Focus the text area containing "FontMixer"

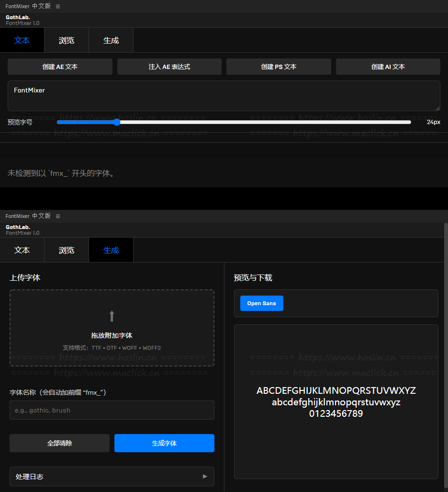224,96
